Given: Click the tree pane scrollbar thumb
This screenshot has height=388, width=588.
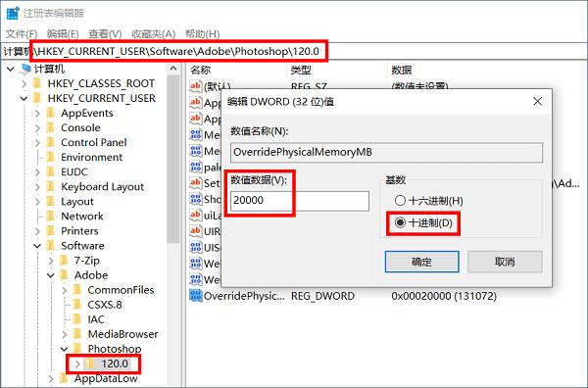Looking at the screenshot, I should (x=173, y=158).
